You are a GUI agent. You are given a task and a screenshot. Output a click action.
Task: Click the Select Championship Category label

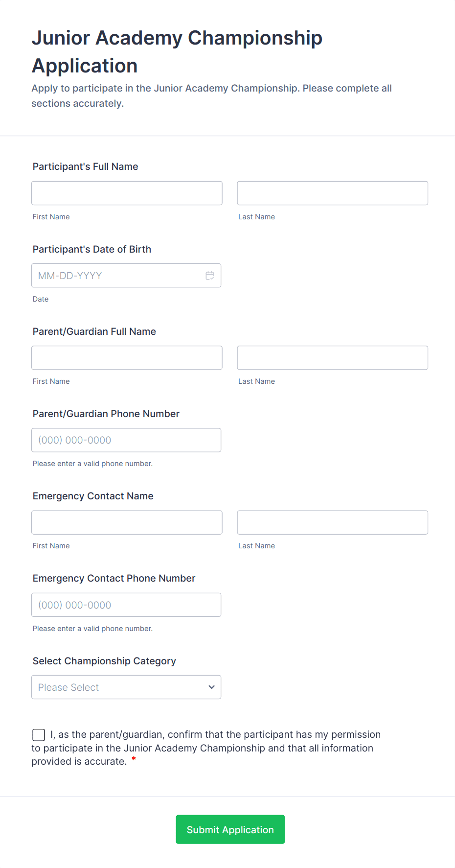(104, 661)
